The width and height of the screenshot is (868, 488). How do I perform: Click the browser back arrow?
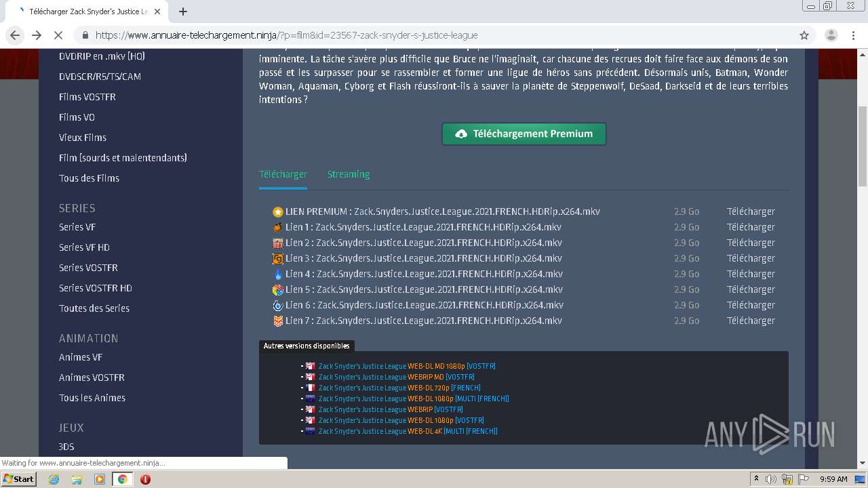15,35
